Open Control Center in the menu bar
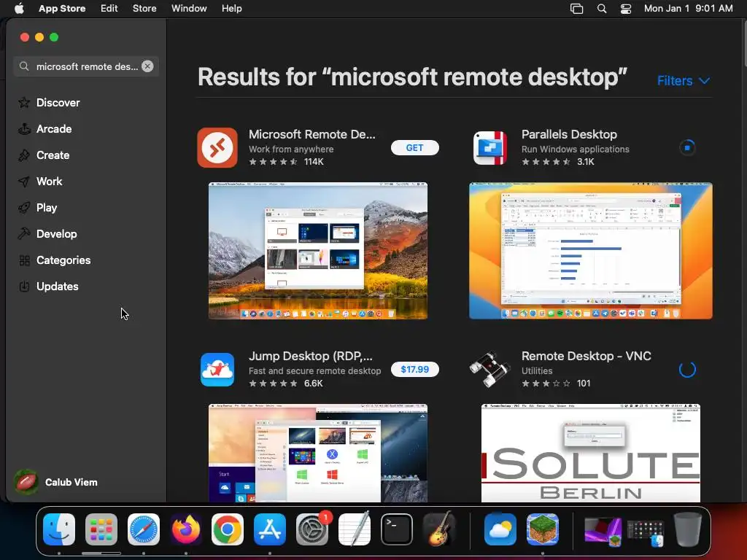This screenshot has height=560, width=747. 625,9
